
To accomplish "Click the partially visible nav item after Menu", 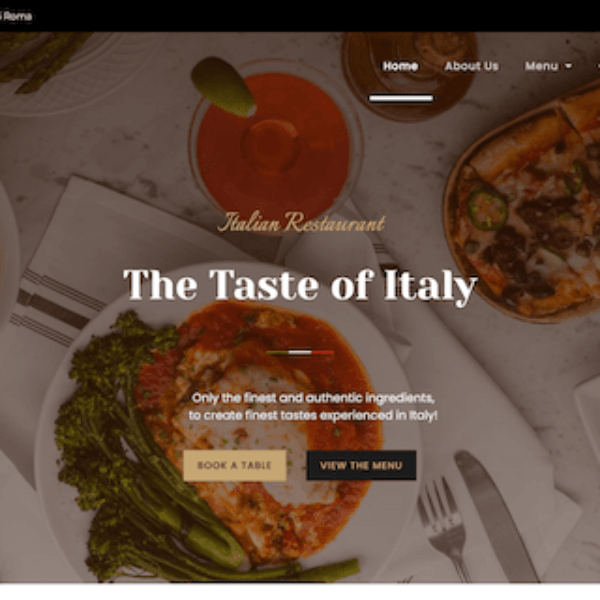I will (598, 66).
